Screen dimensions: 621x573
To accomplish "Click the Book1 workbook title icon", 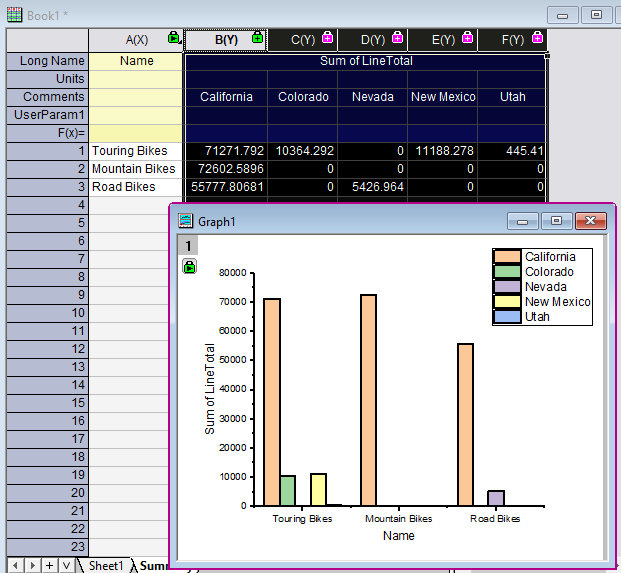I will (x=14, y=15).
